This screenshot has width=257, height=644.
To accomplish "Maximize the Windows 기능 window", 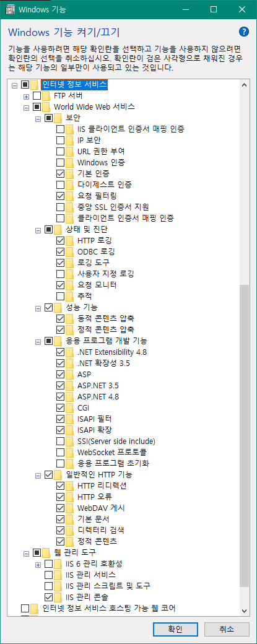I will 213,9.
